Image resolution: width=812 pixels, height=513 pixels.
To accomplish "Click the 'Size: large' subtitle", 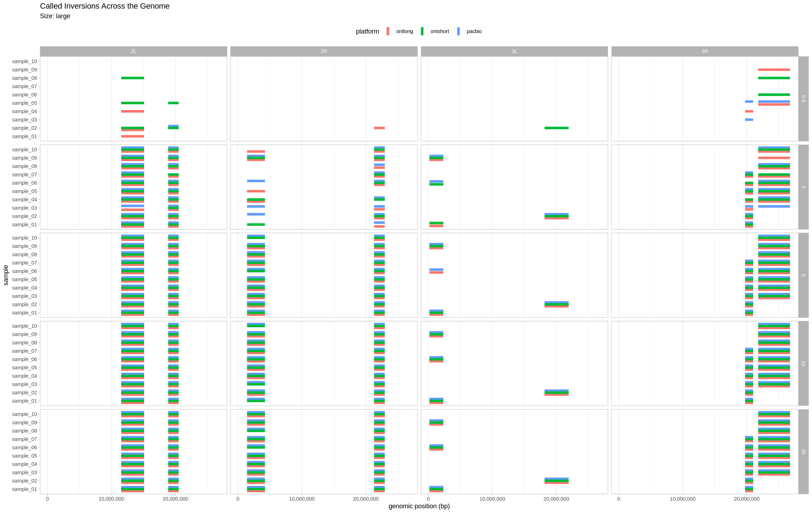I will pos(55,16).
